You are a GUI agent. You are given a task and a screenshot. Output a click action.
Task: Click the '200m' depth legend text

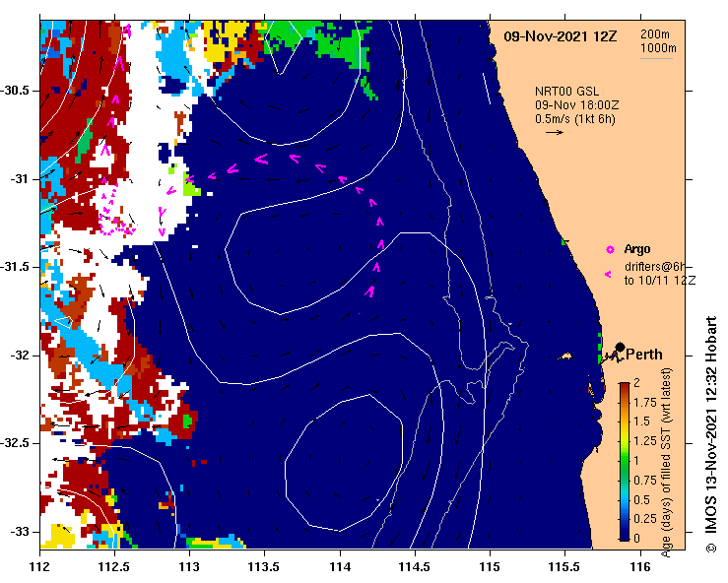click(655, 33)
